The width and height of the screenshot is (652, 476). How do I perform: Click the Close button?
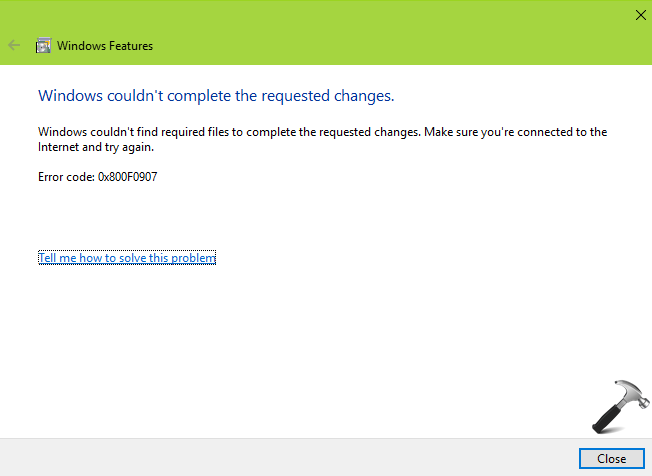click(x=612, y=459)
